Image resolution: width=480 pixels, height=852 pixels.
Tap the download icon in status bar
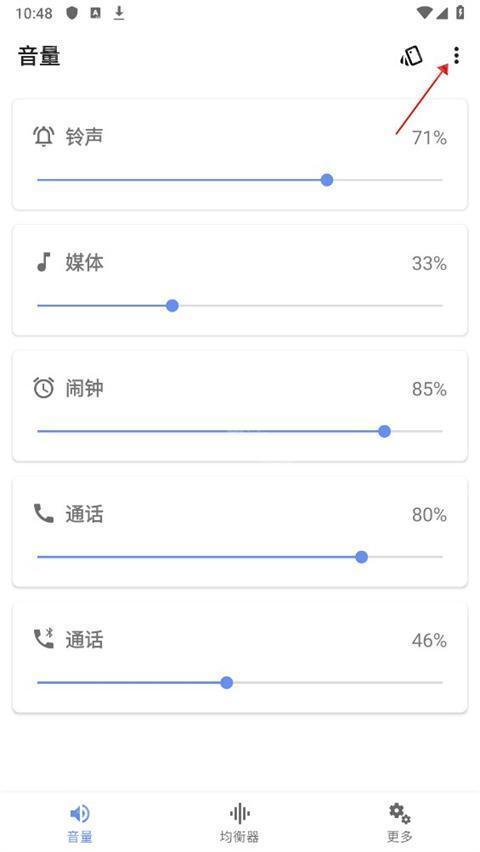(119, 13)
